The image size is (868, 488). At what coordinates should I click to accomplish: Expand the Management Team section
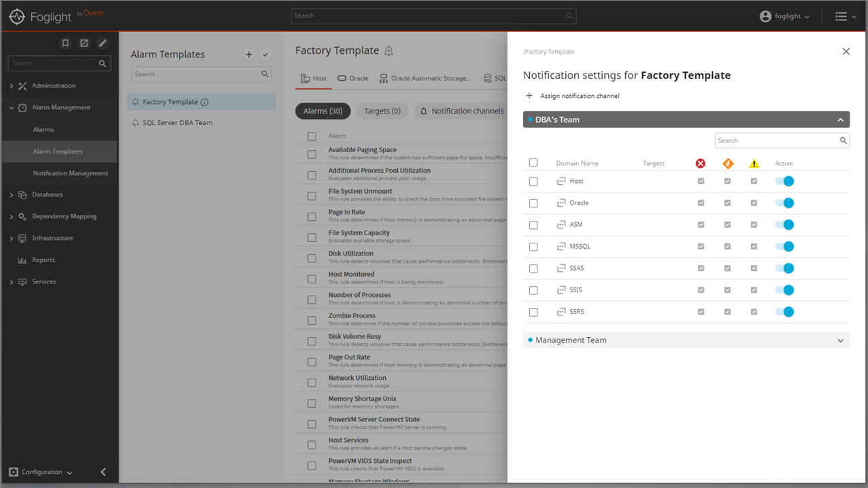point(841,341)
